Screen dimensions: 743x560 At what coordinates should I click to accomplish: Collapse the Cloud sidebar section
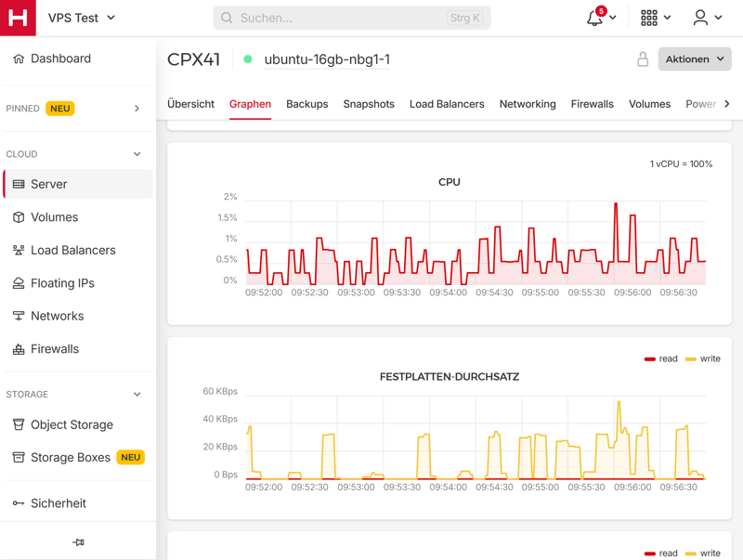pyautogui.click(x=137, y=154)
